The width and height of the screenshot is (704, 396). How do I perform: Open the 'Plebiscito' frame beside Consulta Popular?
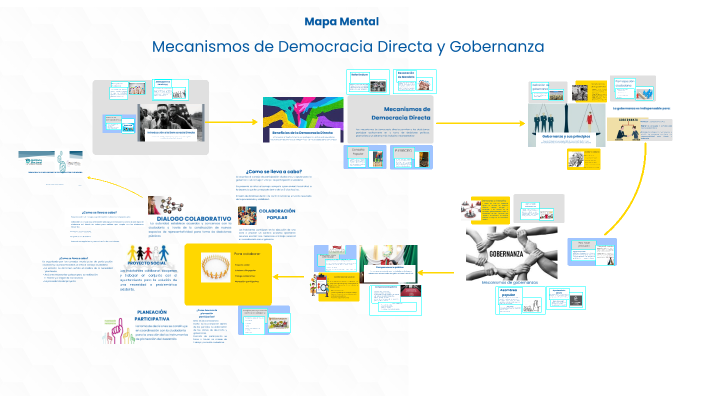click(x=411, y=157)
